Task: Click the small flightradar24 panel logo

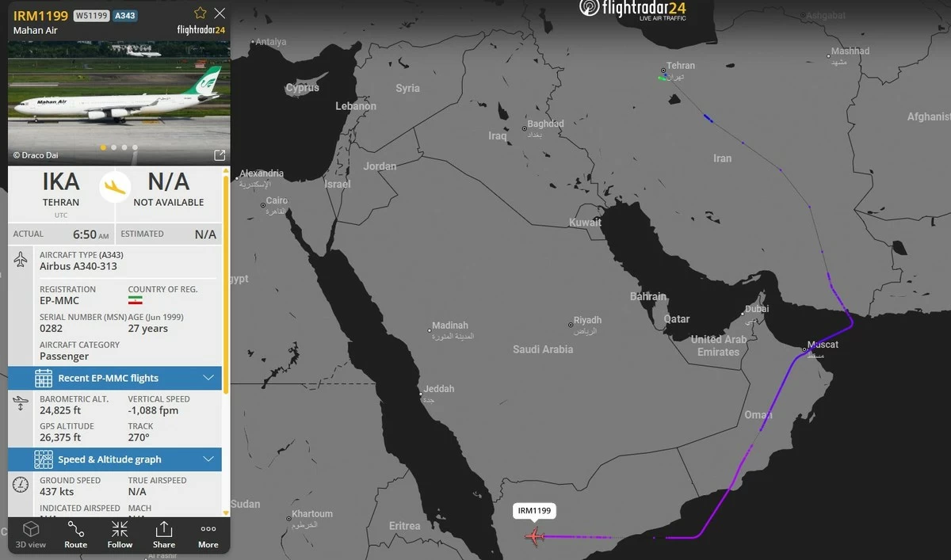Action: [x=201, y=30]
